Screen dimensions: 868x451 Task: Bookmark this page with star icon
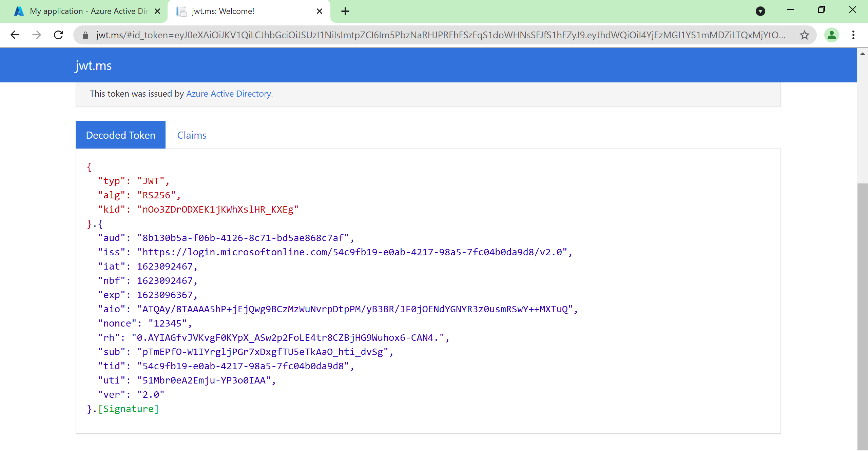coord(804,35)
